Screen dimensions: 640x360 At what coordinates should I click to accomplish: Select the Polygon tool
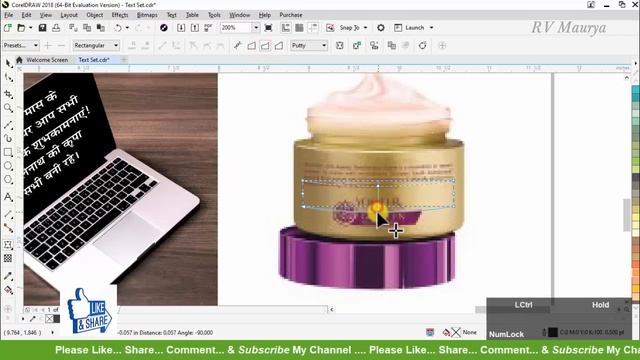(9, 180)
